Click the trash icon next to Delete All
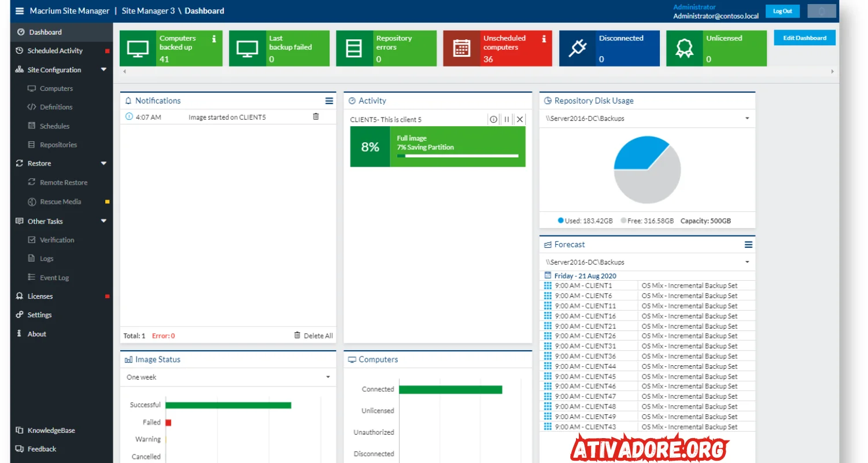Viewport: 868px width, 463px height. (x=297, y=335)
